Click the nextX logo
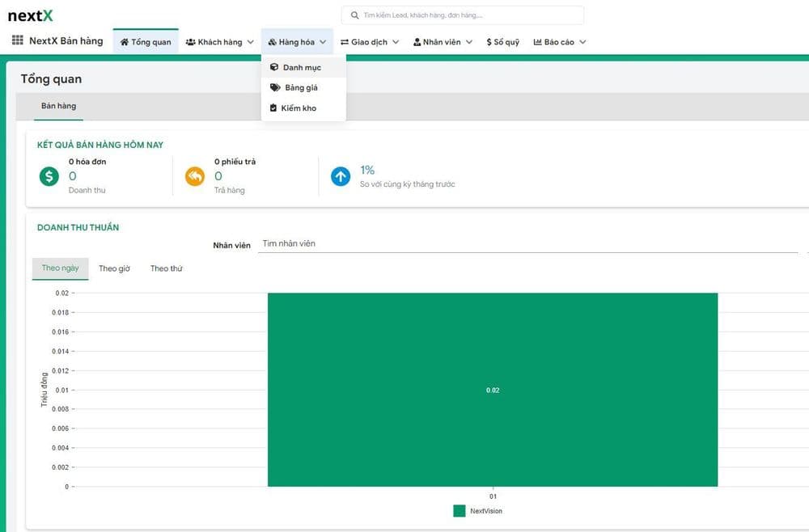This screenshot has width=809, height=532. 30,15
